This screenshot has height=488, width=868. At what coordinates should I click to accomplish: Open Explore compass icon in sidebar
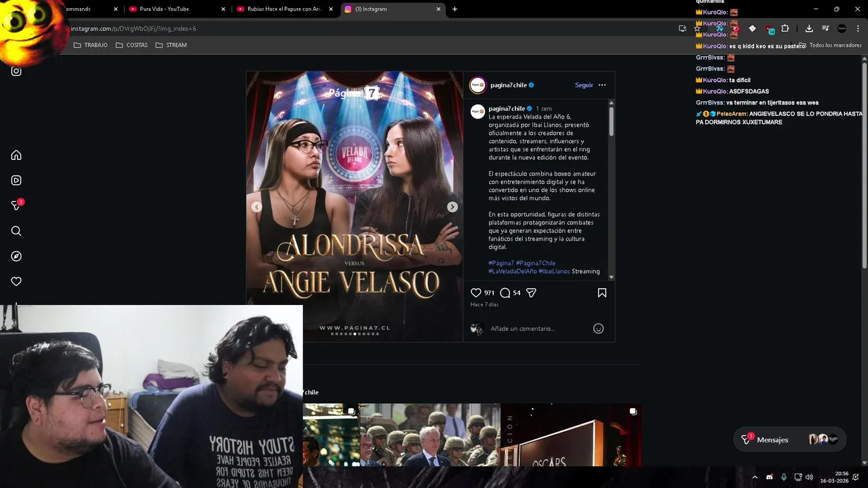[16, 256]
